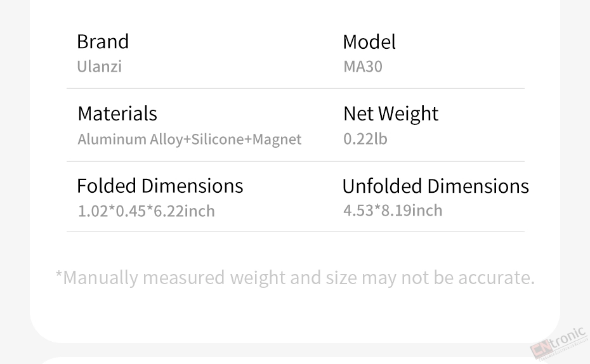Screen dimensions: 590x364
Task: Select the Model heading
Action: coord(369,41)
